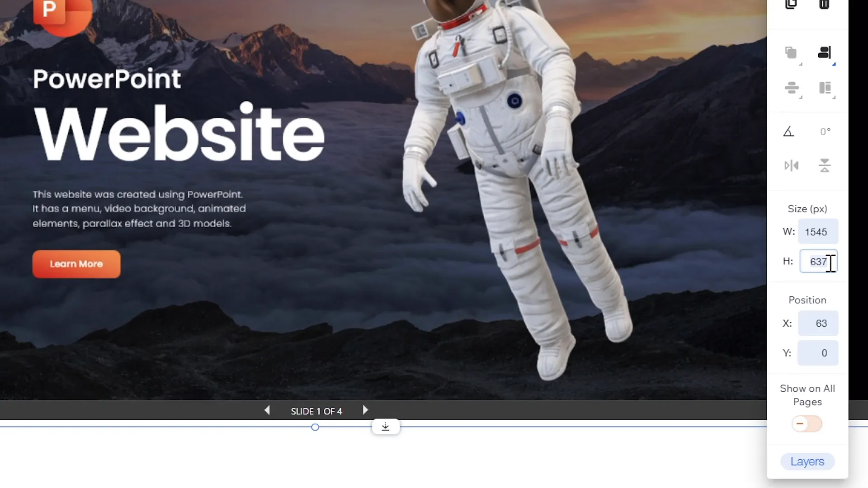The height and width of the screenshot is (488, 868).
Task: Click the Position label
Action: 807,300
